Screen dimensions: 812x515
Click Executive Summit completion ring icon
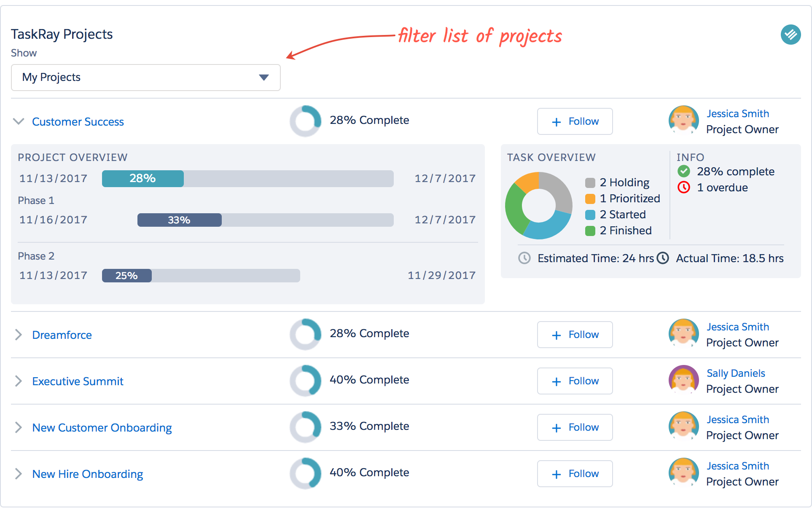pos(306,381)
